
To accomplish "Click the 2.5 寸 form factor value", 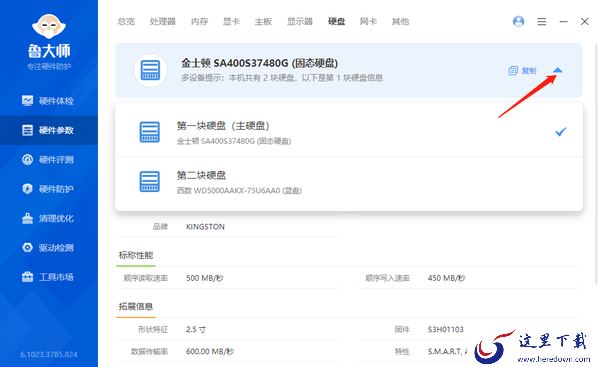I will point(196,329).
